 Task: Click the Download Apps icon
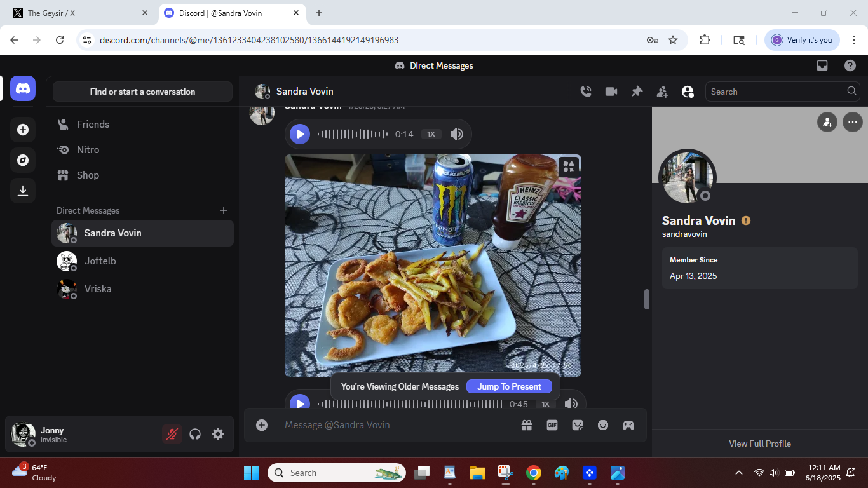[23, 191]
